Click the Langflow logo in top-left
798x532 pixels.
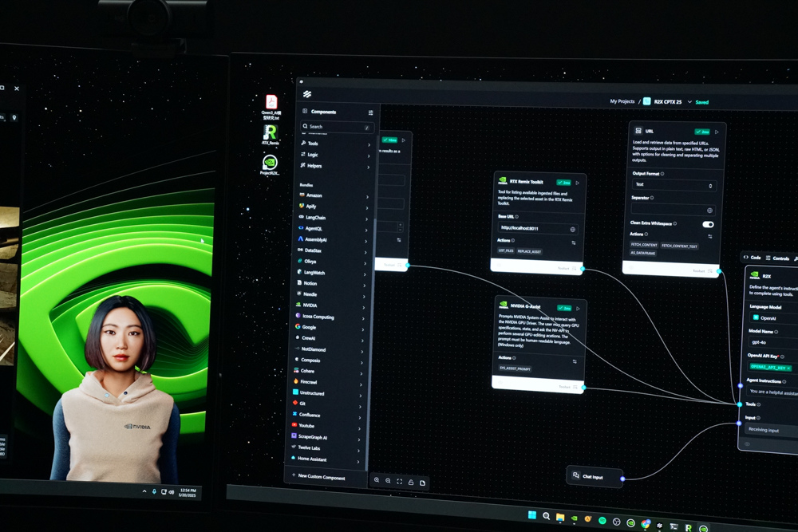point(307,94)
